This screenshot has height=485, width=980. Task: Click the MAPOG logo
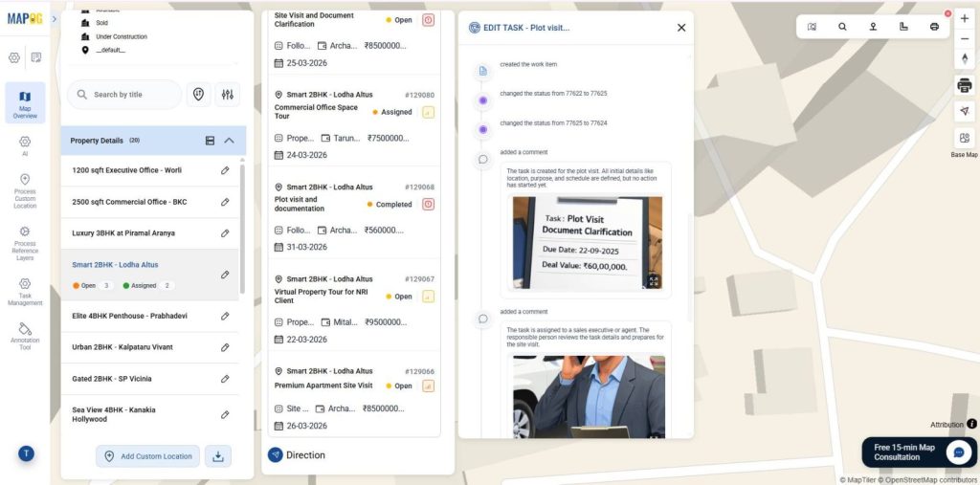(x=25, y=19)
